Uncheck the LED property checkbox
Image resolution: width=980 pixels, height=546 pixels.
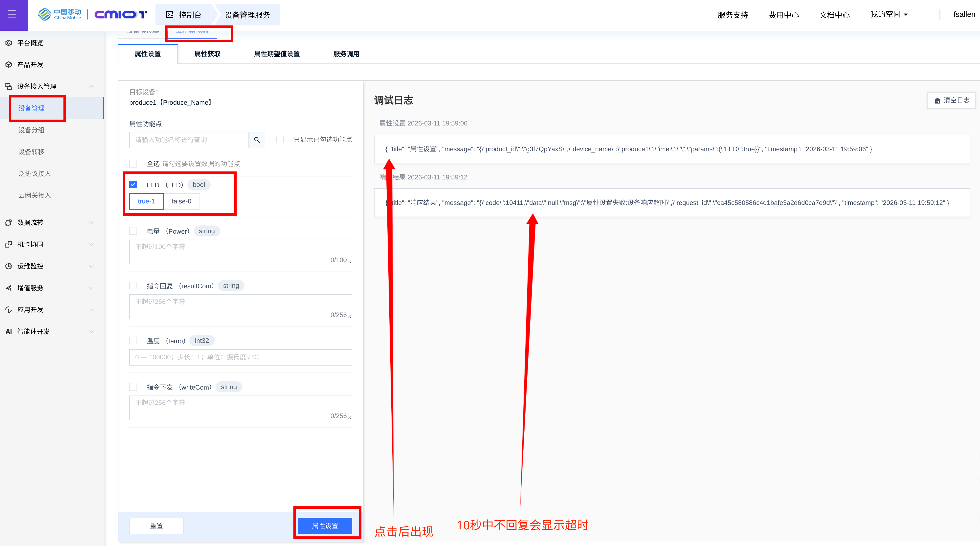[133, 185]
